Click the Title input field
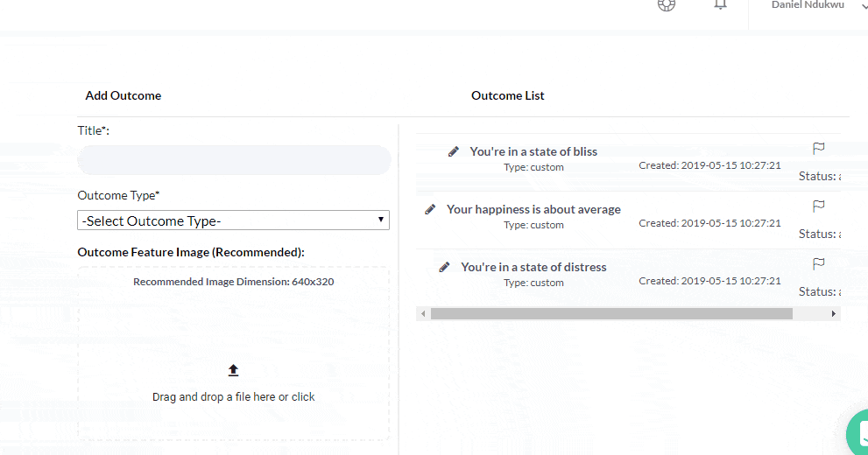Viewport: 868px width, 455px height. tap(234, 160)
